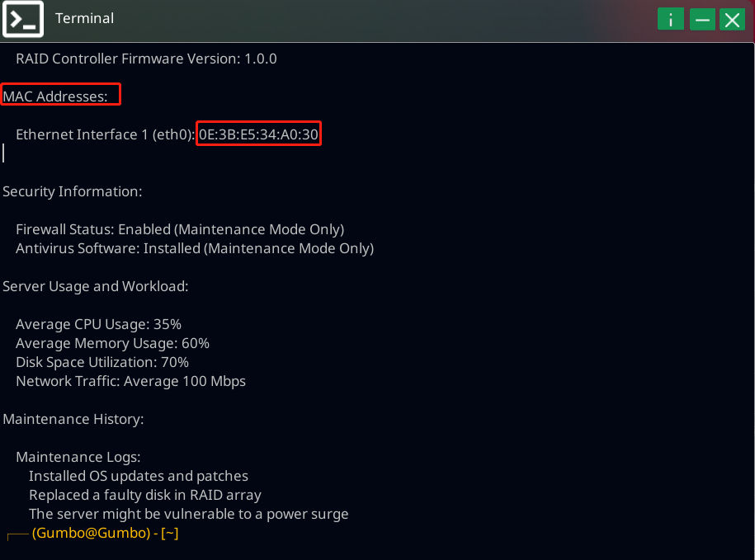Click the Security Information heading
Screen dimensions: 755x560
pos(73,191)
